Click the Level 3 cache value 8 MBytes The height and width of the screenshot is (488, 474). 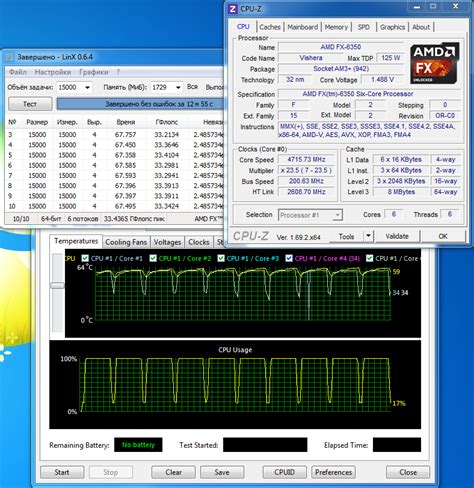(401, 192)
